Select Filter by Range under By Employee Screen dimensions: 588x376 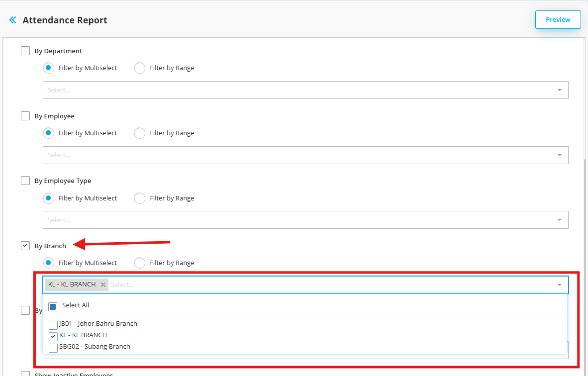click(x=139, y=133)
